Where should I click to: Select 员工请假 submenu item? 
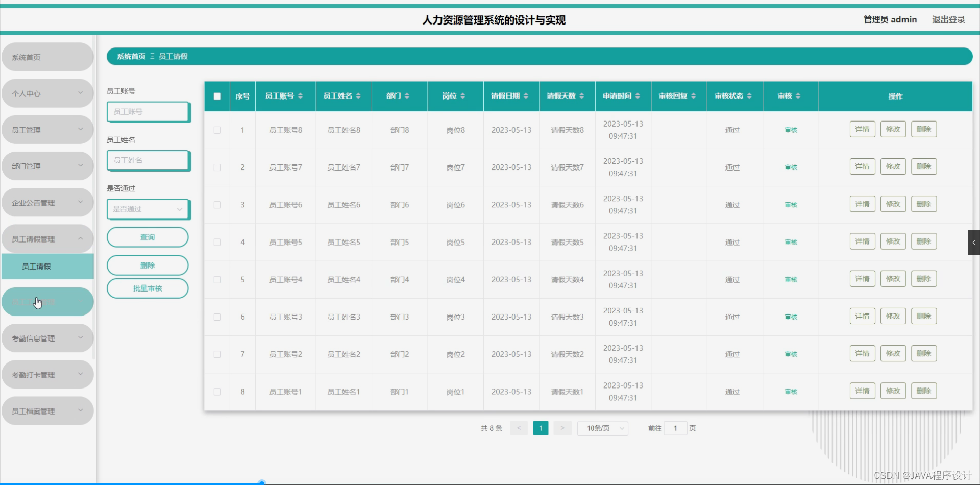tap(47, 266)
